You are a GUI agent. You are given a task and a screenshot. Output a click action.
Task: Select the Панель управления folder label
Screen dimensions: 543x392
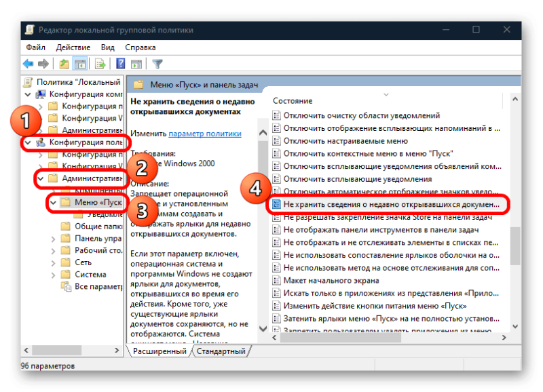[98, 238]
